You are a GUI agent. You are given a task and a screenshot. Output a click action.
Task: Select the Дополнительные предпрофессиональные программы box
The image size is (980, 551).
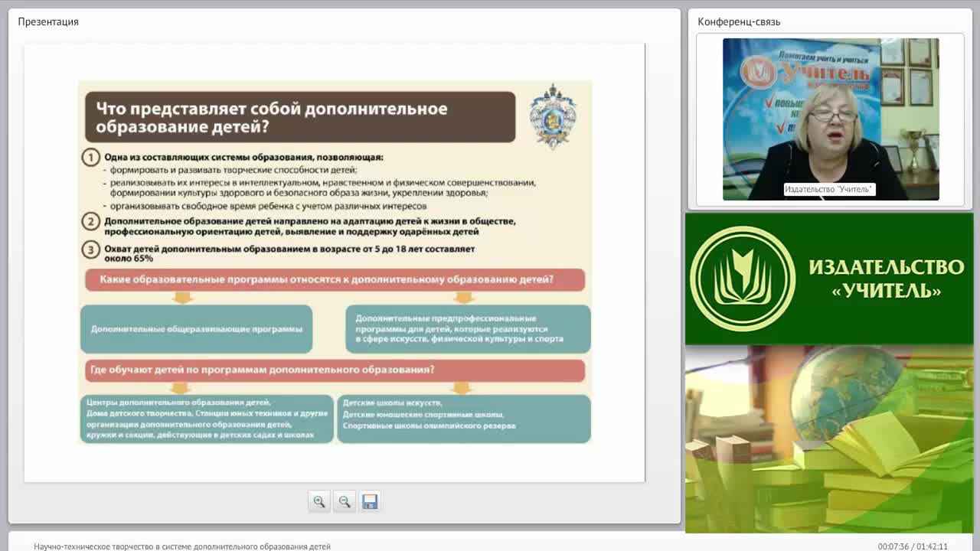coord(468,329)
